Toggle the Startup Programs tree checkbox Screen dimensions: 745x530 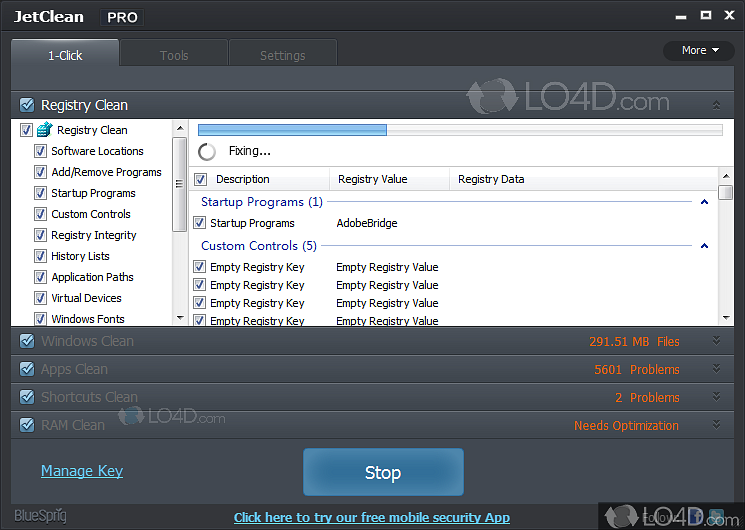pyautogui.click(x=40, y=193)
